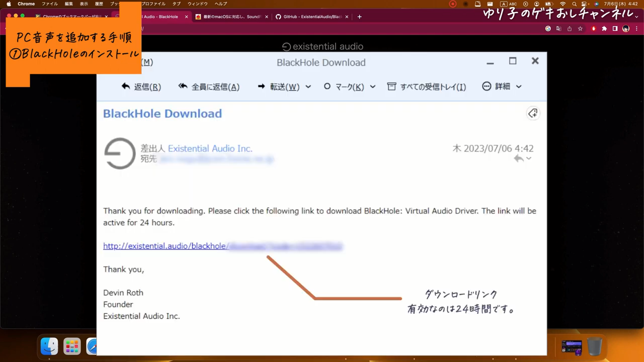
Task: Open the Chrome menu in menu bar
Action: point(26,4)
